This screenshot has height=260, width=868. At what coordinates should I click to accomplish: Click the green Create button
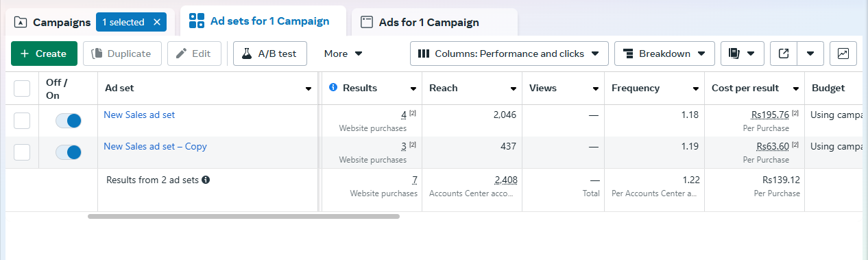pyautogui.click(x=44, y=54)
